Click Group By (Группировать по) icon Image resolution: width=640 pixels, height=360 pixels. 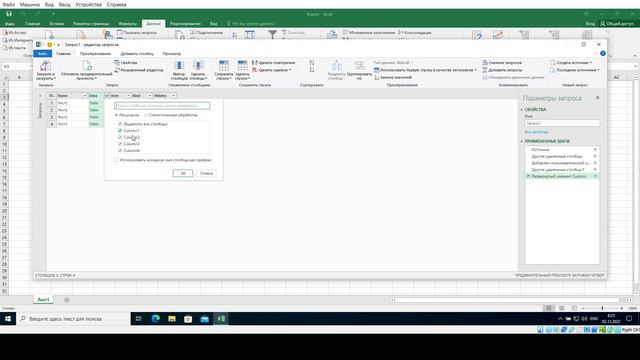click(360, 65)
